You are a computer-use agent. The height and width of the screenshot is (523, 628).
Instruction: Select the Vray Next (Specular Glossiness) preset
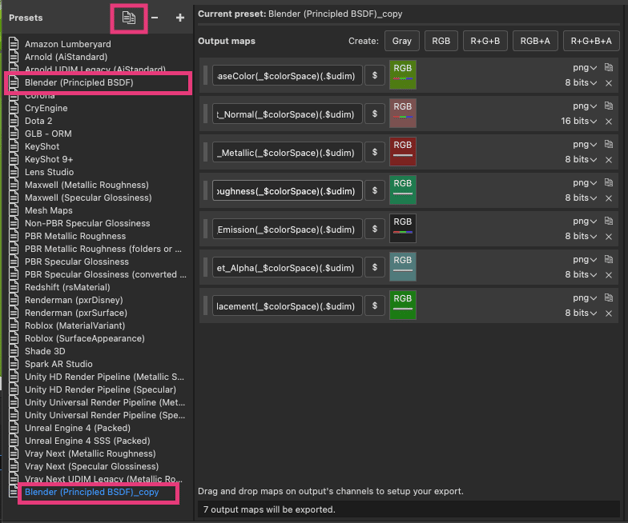[x=92, y=467]
